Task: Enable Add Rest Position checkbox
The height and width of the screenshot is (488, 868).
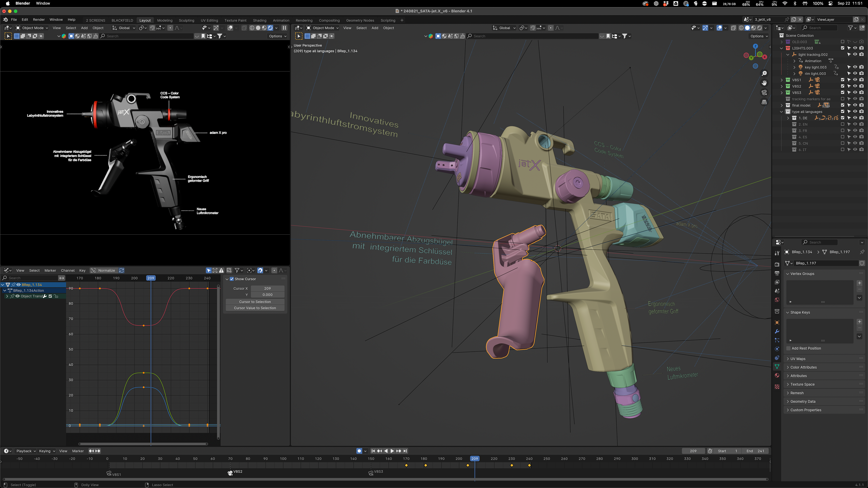Action: click(x=788, y=348)
